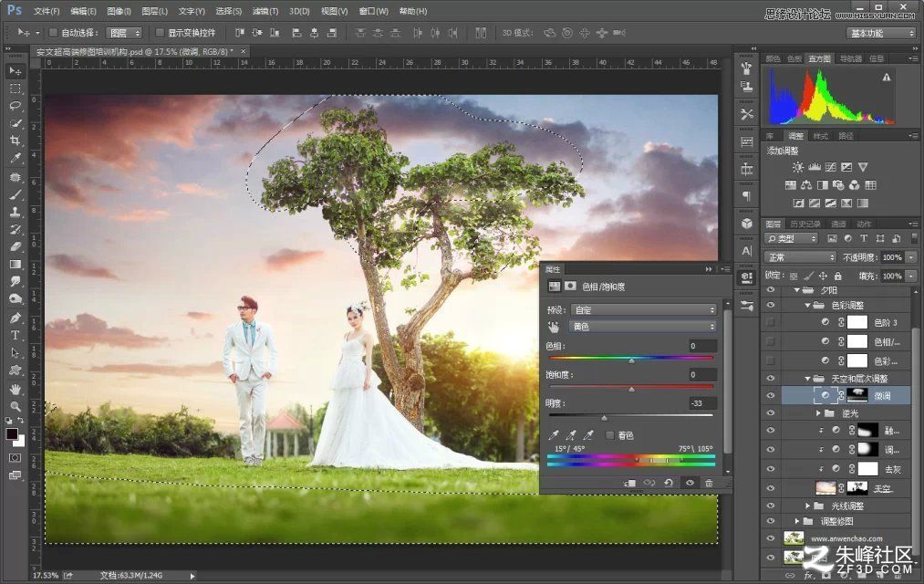Click the Lock position icon

tap(823, 276)
